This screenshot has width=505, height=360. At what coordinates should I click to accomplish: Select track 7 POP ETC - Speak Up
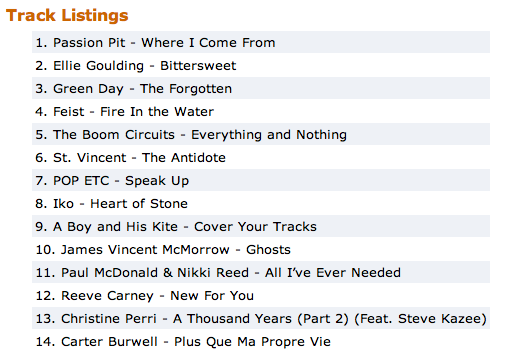(261, 180)
